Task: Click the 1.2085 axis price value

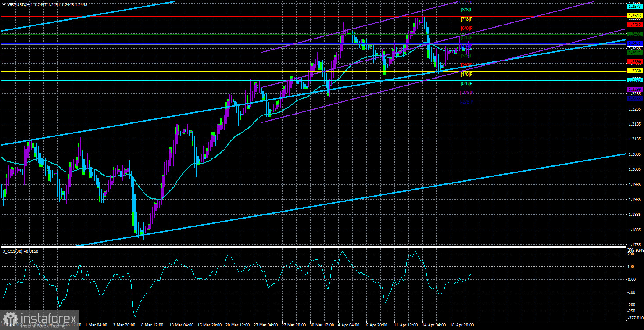Action: tap(635, 154)
